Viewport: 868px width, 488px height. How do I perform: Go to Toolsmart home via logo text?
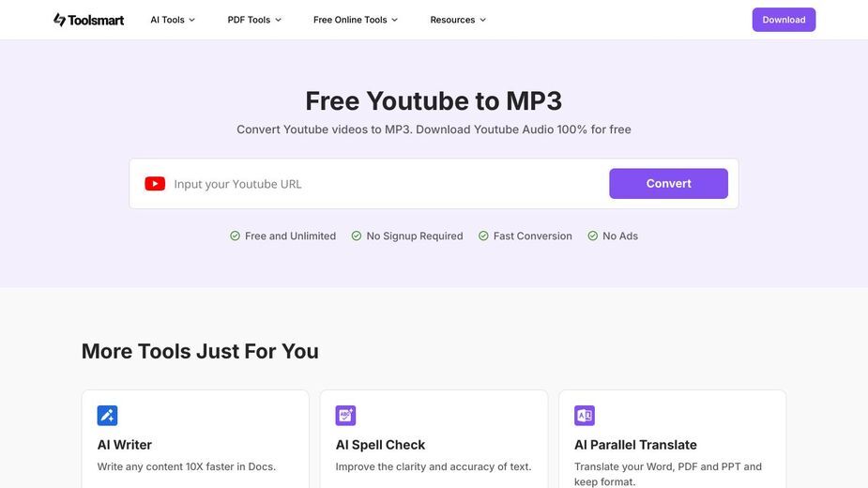pos(96,20)
